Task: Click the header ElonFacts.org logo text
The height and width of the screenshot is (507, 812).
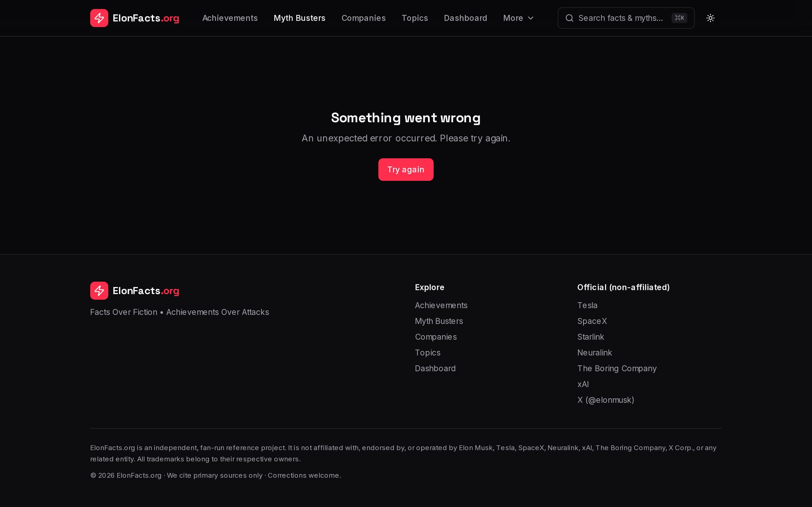Action: (x=146, y=18)
